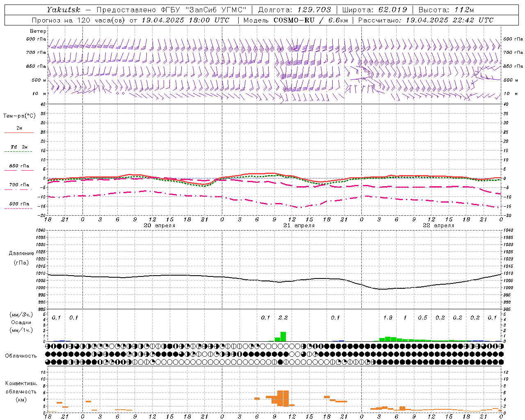Screen dimensions: 525x420
Task: Click the '500 гПа' dash-dot temperature legend entry
Action: [x=19, y=204]
